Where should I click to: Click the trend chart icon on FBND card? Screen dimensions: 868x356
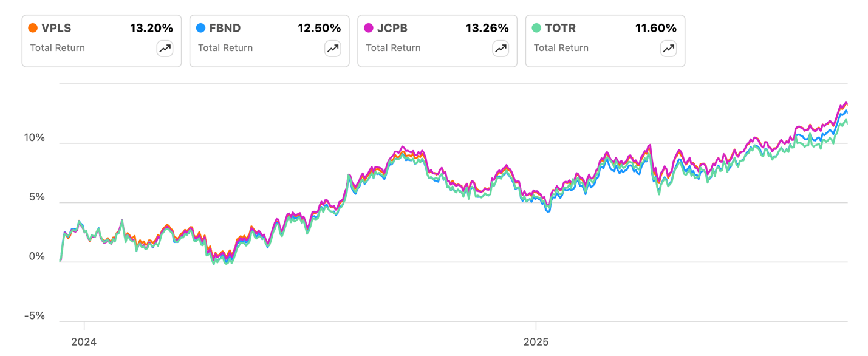click(x=332, y=49)
